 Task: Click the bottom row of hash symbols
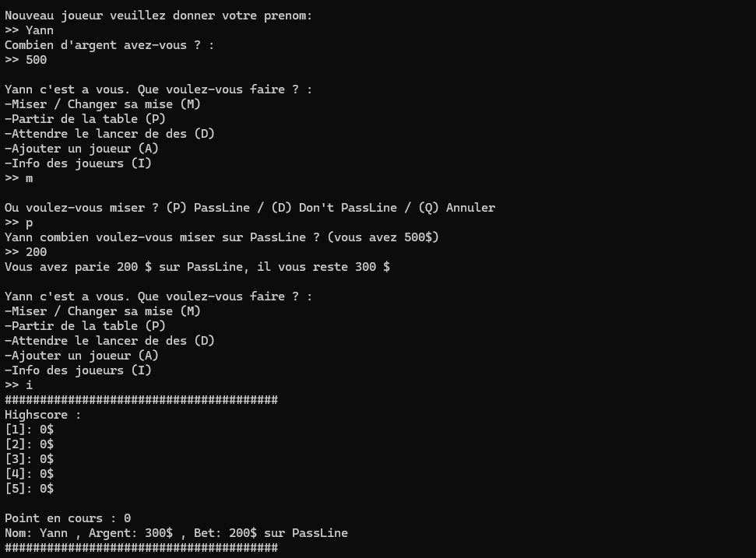[141, 548]
